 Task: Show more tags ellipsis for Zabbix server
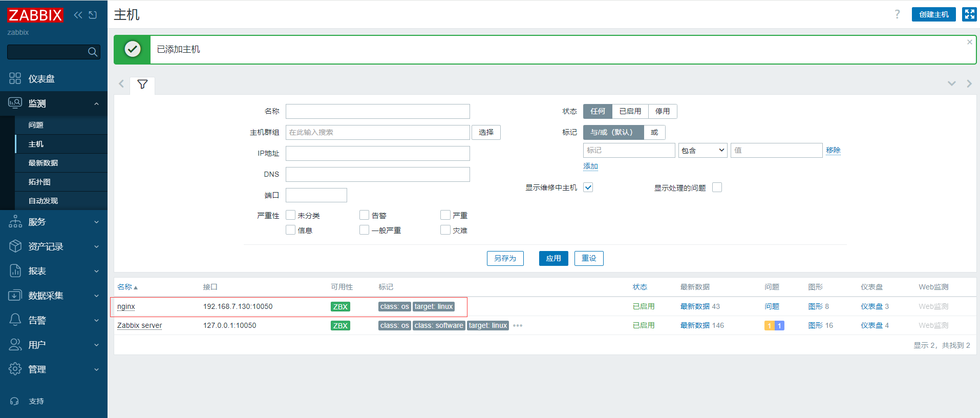coord(518,325)
